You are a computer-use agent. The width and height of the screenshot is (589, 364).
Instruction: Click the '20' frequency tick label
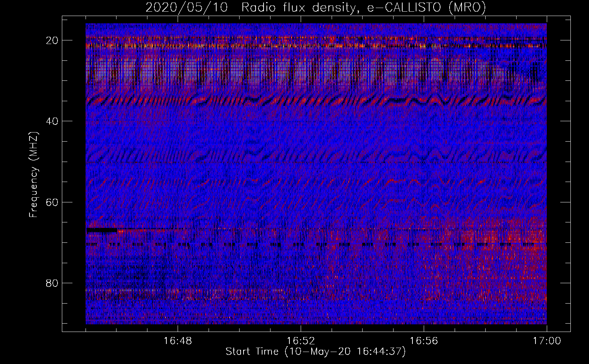click(52, 40)
